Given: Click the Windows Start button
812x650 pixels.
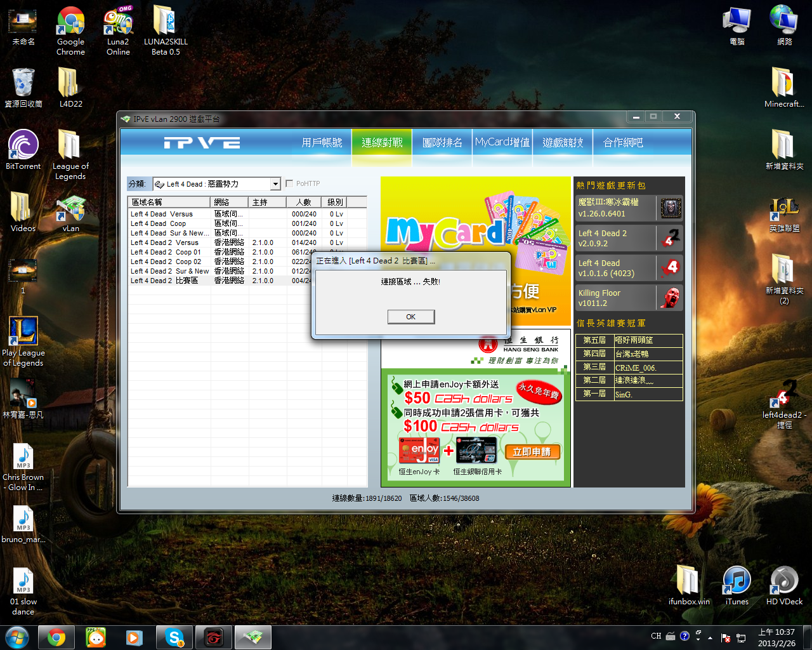Looking at the screenshot, I should [16, 637].
